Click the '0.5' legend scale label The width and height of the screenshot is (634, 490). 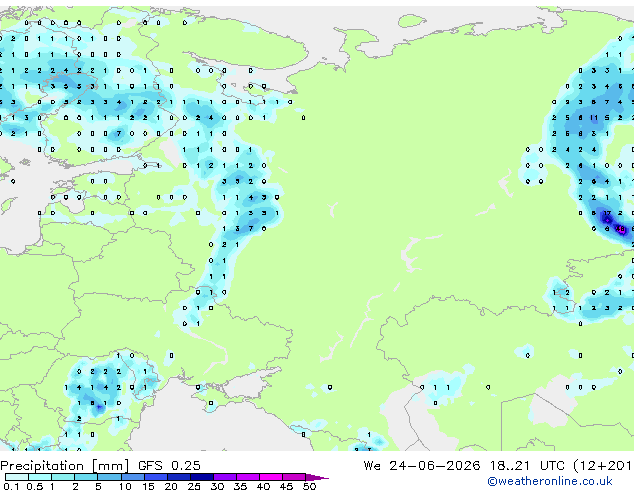click(34, 486)
